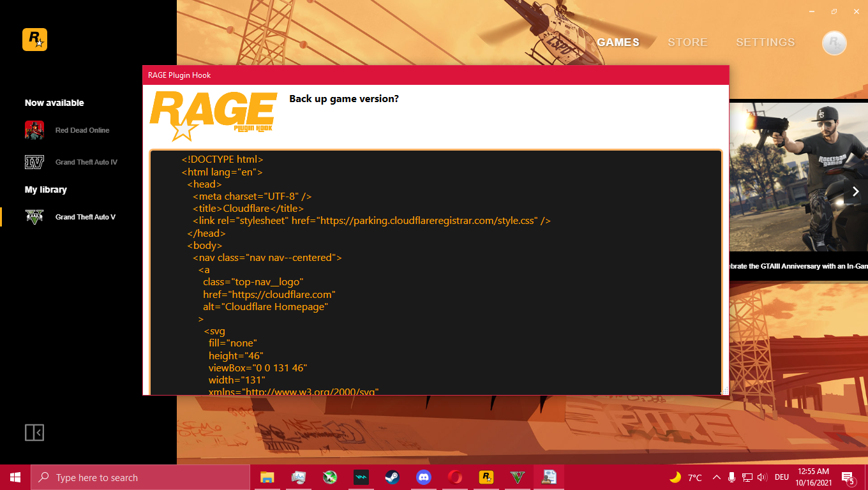Click the Grand Theft Auto V library icon
This screenshot has width=868, height=490.
click(x=34, y=217)
